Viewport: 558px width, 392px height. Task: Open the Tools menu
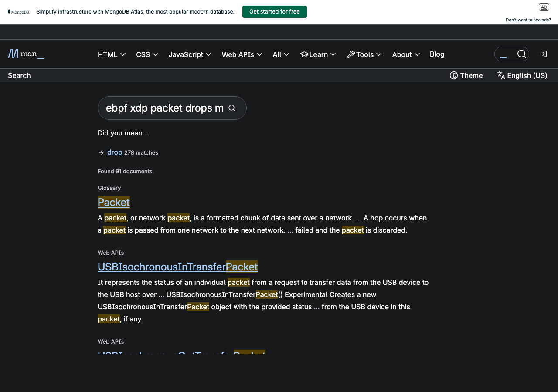point(364,54)
